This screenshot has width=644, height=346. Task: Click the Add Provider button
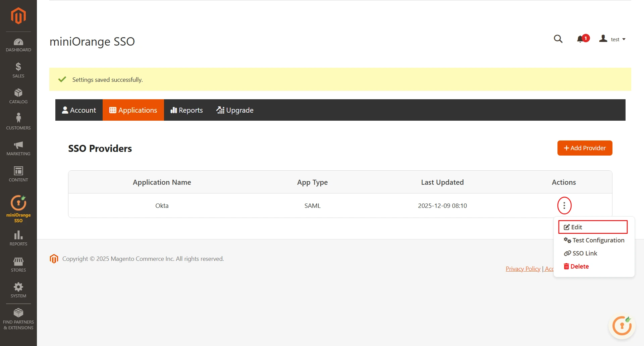pyautogui.click(x=585, y=148)
